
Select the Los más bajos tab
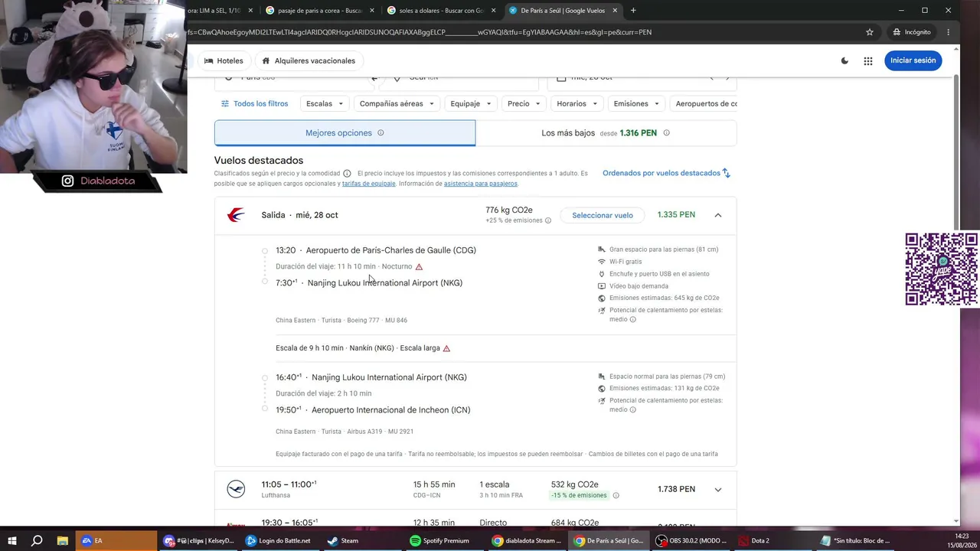coord(606,132)
